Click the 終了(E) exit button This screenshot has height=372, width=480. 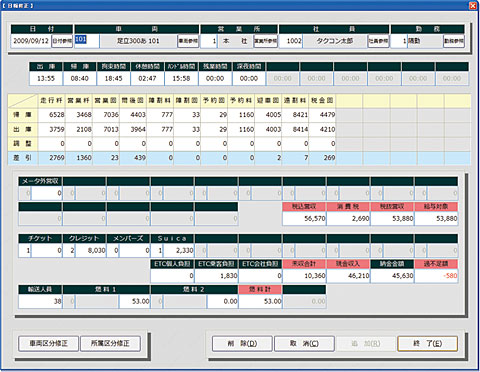(x=428, y=343)
